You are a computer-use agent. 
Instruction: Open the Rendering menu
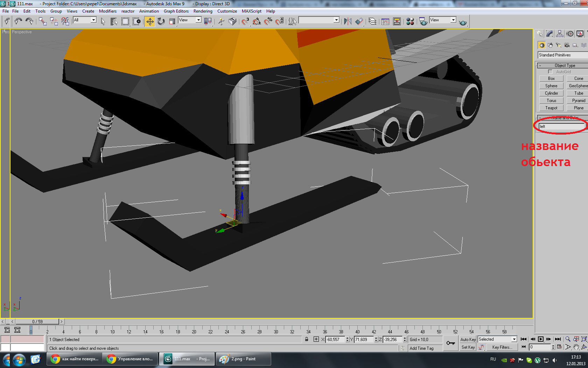point(203,11)
